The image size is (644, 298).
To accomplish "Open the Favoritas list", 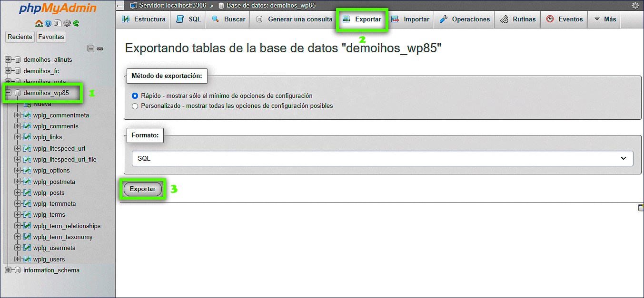I will pos(50,36).
